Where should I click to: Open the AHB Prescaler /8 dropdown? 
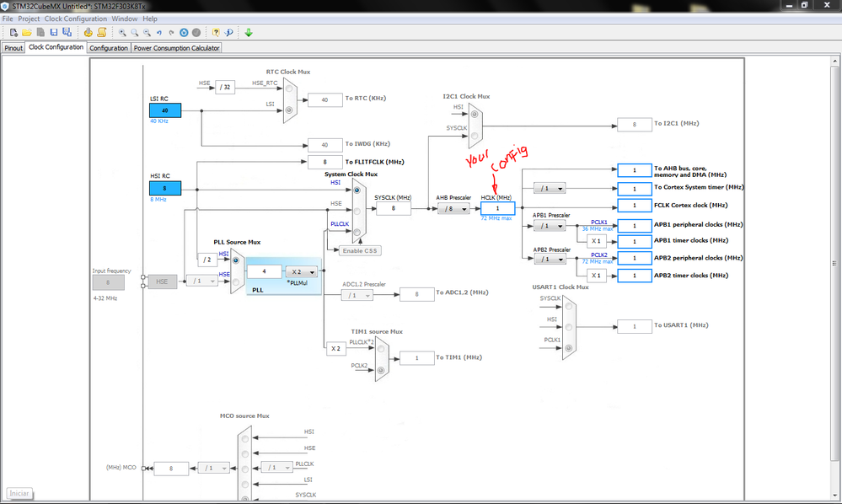453,209
